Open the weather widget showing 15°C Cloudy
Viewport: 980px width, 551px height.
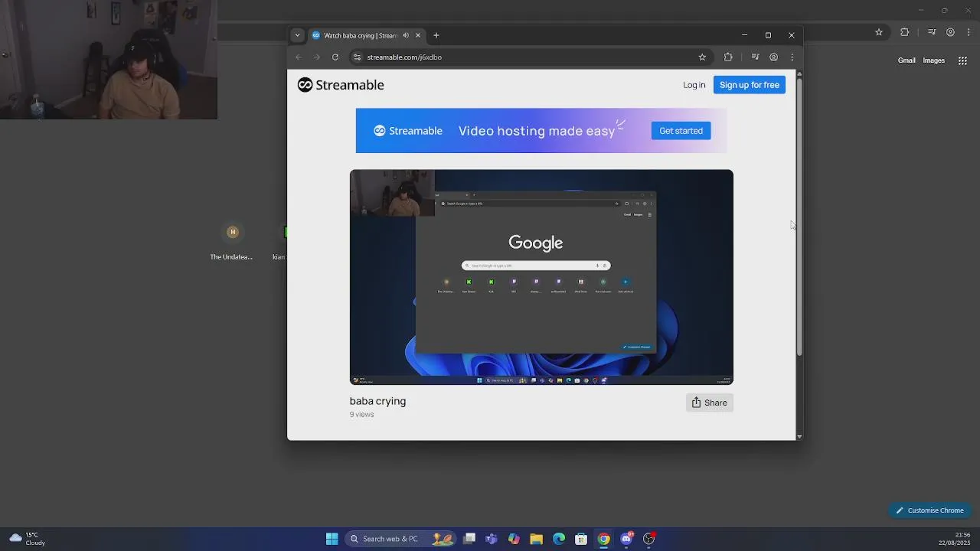[27, 539]
